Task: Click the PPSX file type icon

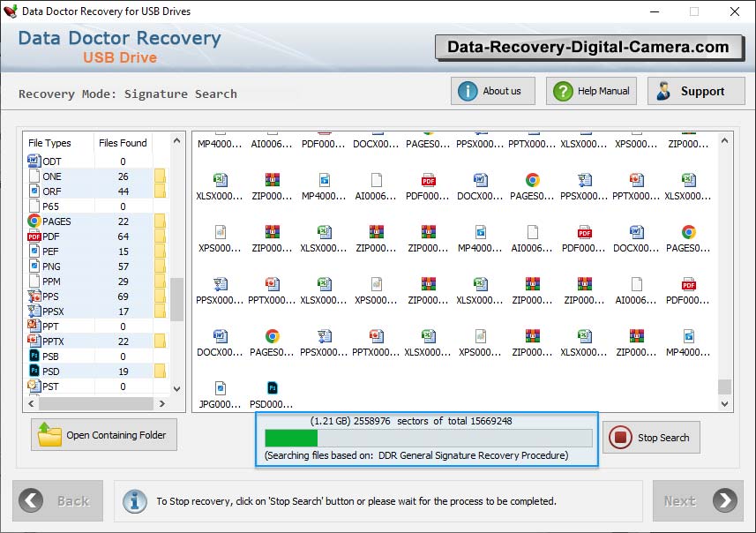Action: click(x=34, y=312)
